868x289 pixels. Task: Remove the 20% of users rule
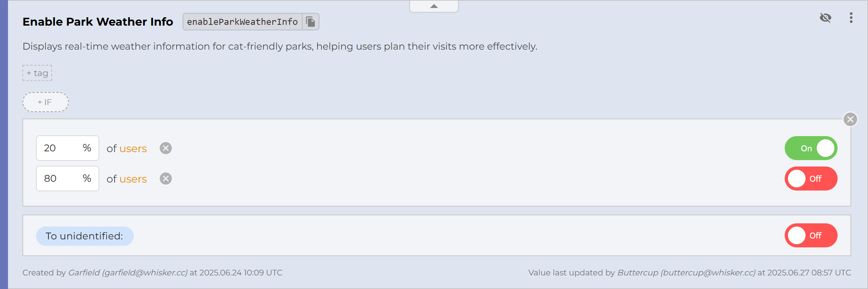(x=166, y=148)
